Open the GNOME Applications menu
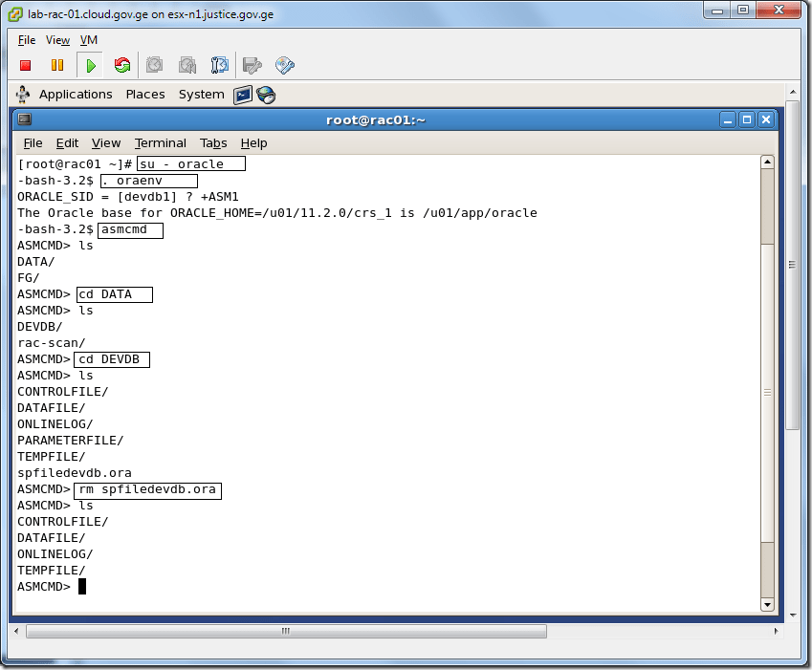 [76, 95]
